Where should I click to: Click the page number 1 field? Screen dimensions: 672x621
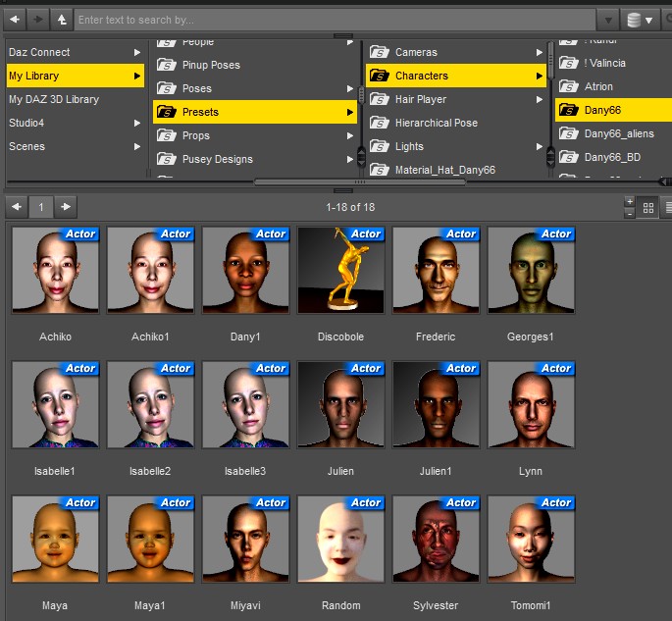[x=41, y=207]
